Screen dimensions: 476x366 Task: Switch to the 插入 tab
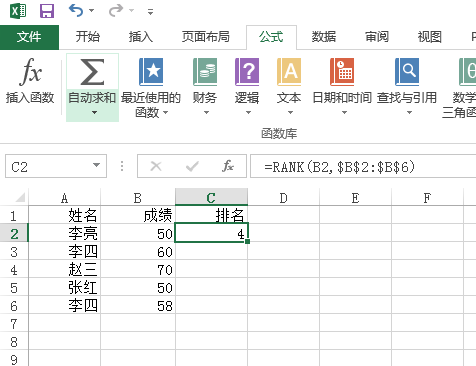(x=141, y=37)
